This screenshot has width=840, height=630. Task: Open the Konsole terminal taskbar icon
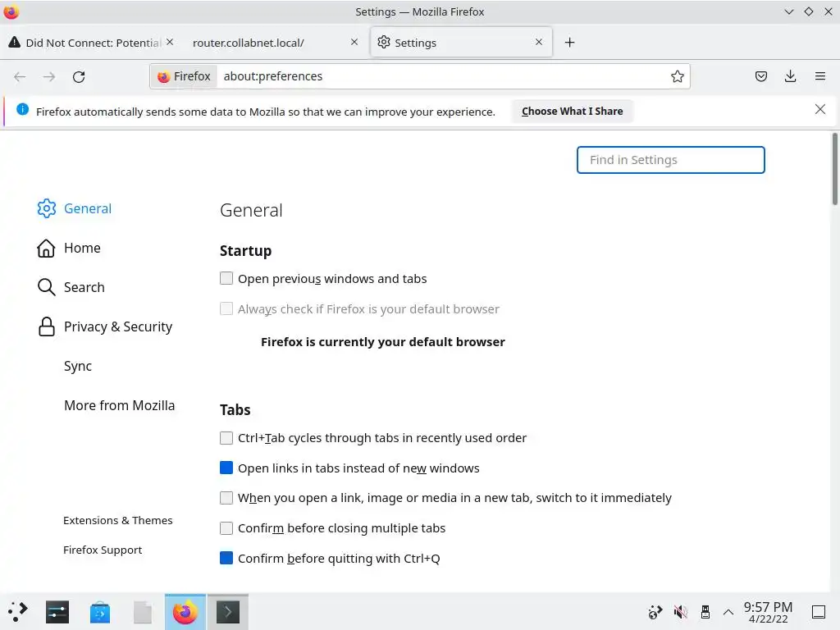(x=228, y=612)
